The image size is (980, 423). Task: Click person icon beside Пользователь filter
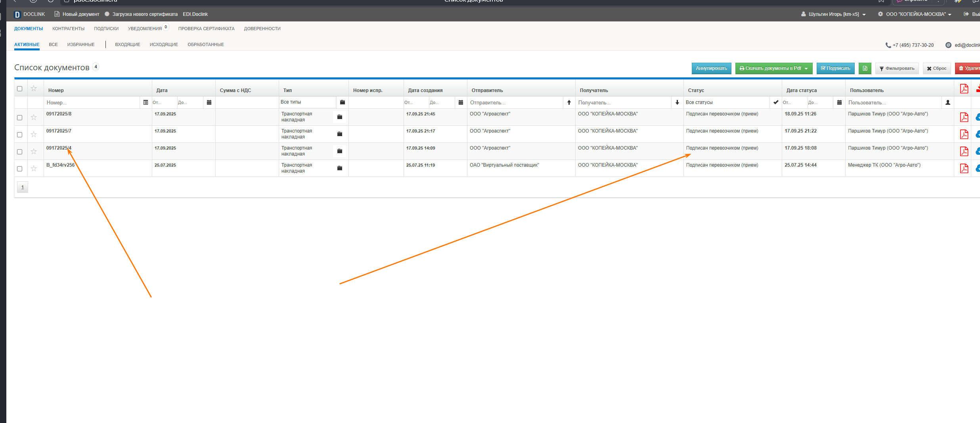pos(947,102)
